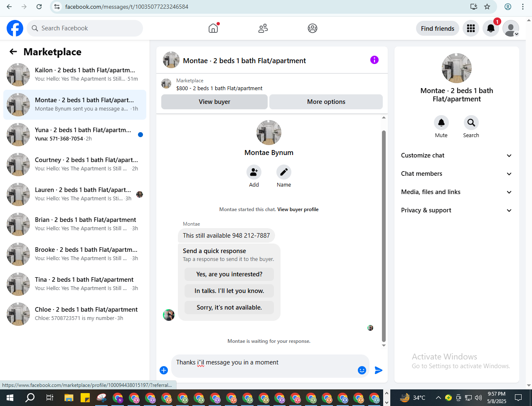Viewport: 532px width, 406px height.
Task: Open Brian's apartment conversation
Action: click(x=75, y=224)
